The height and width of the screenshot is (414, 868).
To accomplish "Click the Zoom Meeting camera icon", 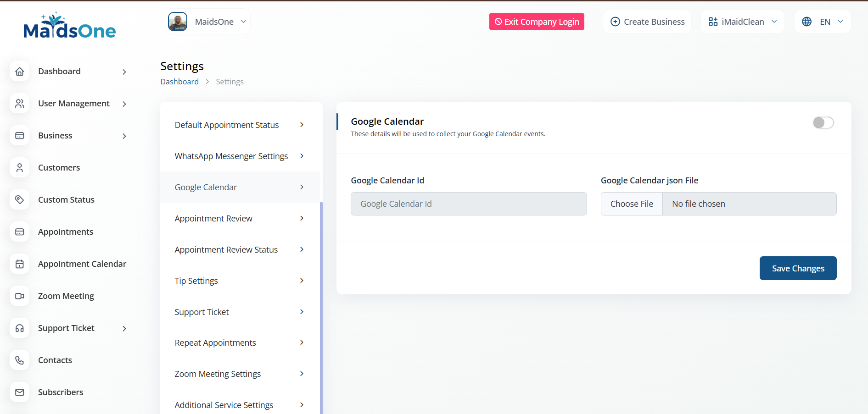I will pyautogui.click(x=20, y=296).
